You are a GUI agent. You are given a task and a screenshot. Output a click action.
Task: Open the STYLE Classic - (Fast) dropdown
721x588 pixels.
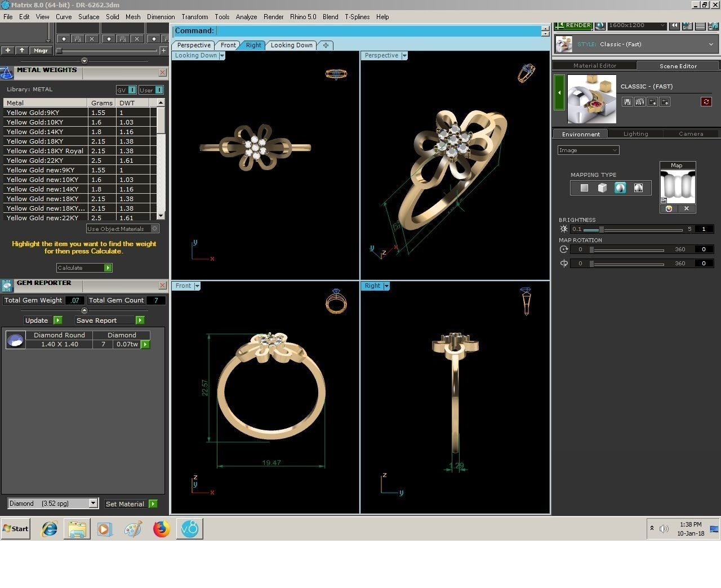pyautogui.click(x=711, y=44)
